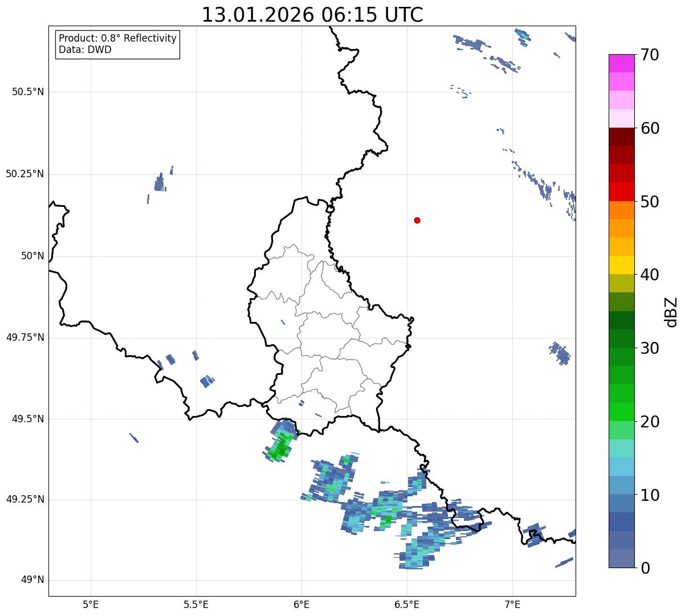The image size is (685, 616).
Task: Click the 50.5°N latitude label
Action: pos(28,92)
